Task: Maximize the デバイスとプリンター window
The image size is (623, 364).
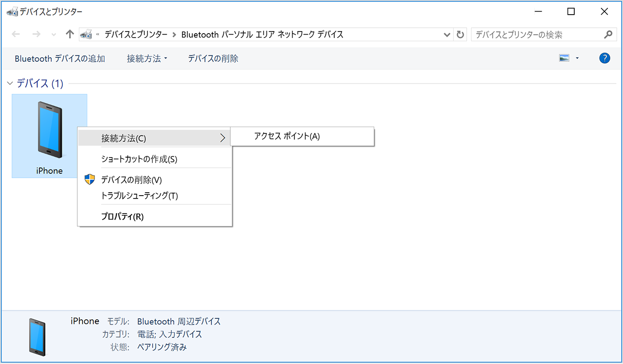Action: [571, 12]
